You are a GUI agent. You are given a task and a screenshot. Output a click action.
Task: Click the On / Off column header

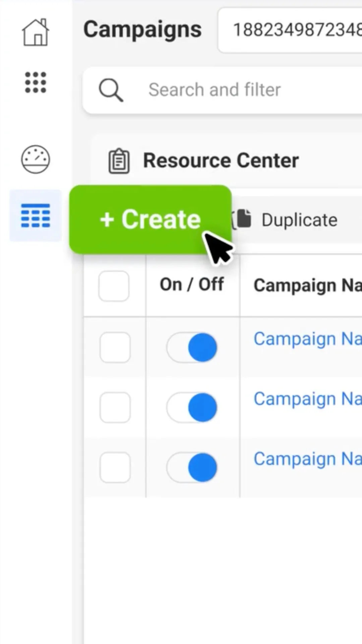click(192, 285)
